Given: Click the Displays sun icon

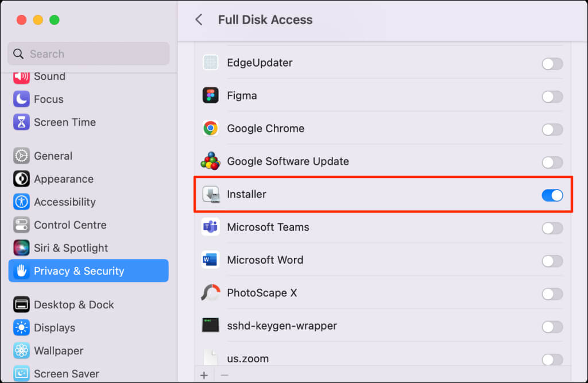Looking at the screenshot, I should point(21,327).
